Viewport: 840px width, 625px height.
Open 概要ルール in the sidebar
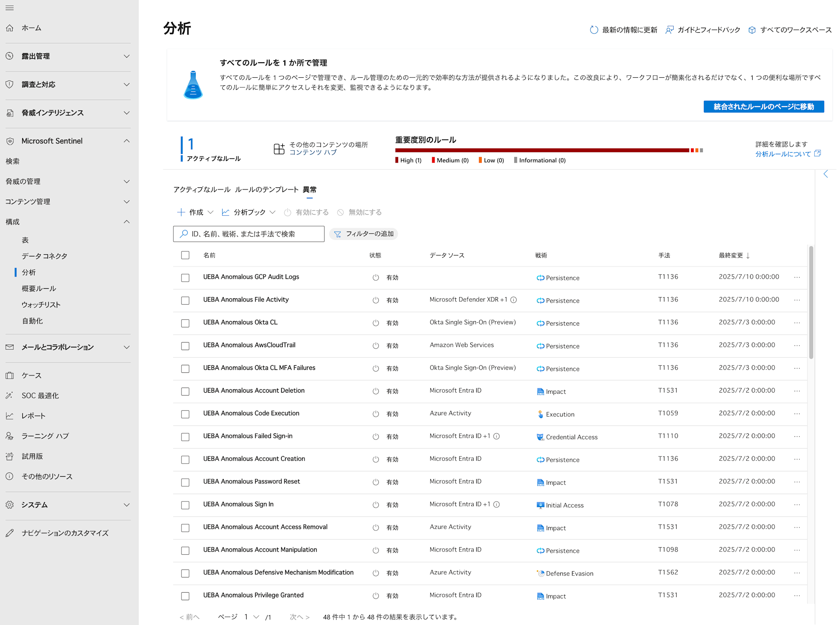click(39, 288)
